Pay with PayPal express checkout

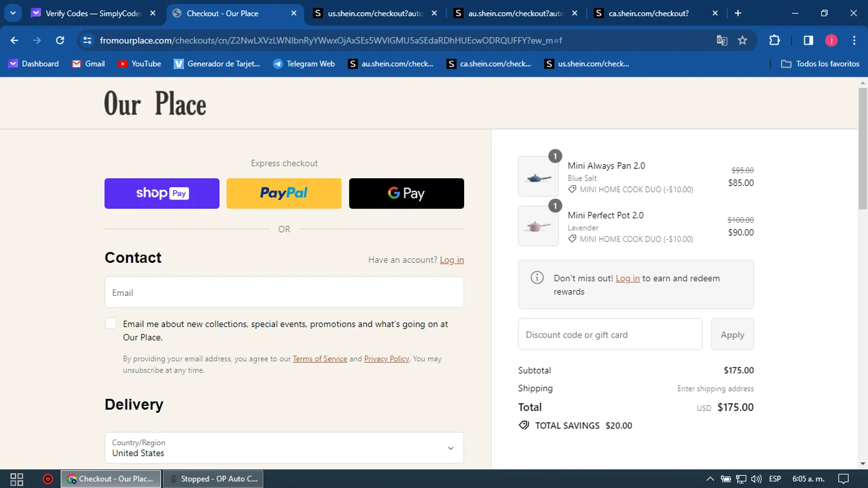pos(284,193)
